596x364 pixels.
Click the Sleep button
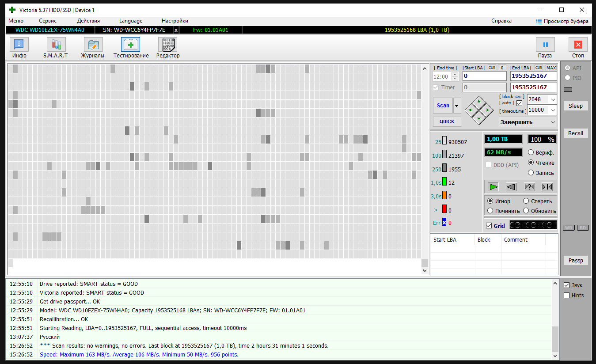[576, 106]
